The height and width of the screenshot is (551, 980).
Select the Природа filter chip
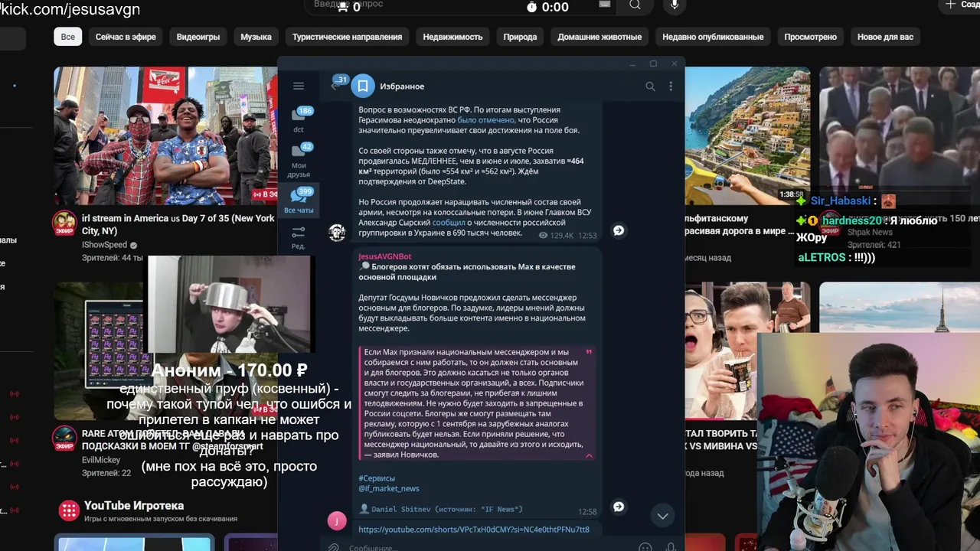[520, 37]
